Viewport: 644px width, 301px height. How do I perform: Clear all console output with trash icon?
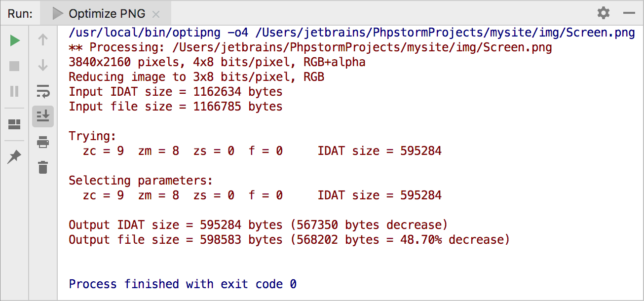coord(43,167)
